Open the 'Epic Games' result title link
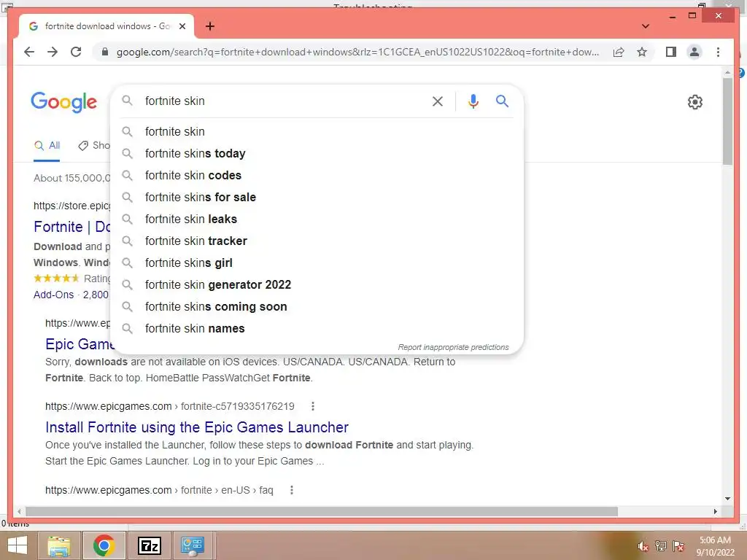 (x=78, y=344)
